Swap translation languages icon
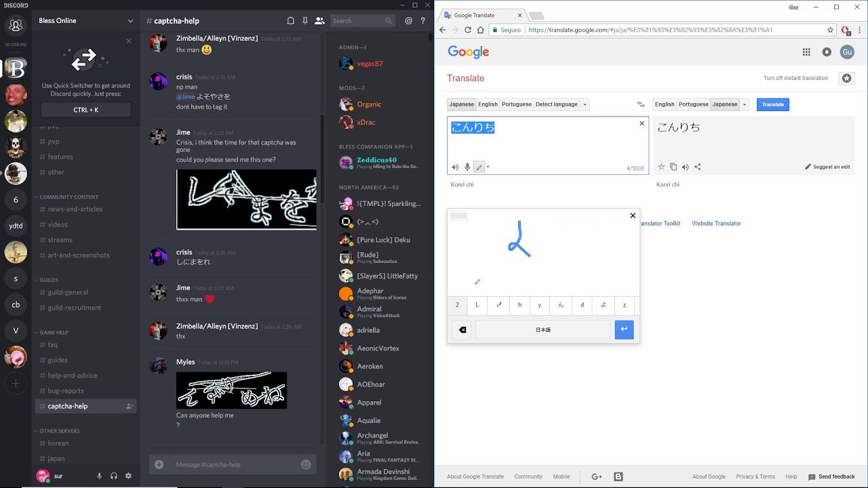 click(641, 104)
